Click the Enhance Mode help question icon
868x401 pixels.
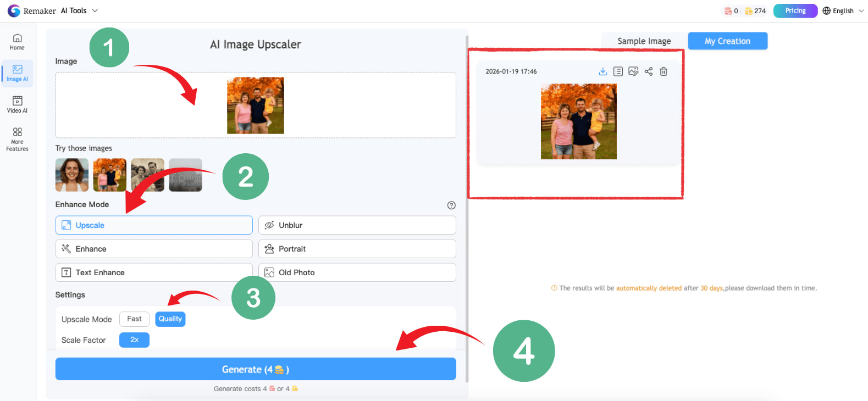(x=451, y=205)
